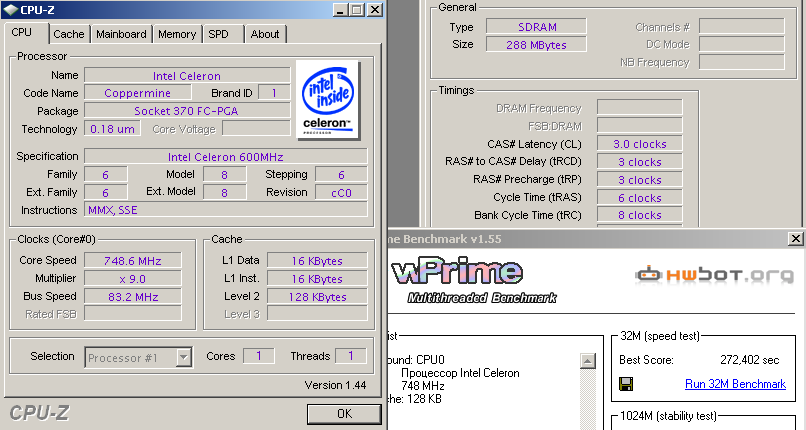Click the Instructions value MMX, SSE

click(x=226, y=210)
